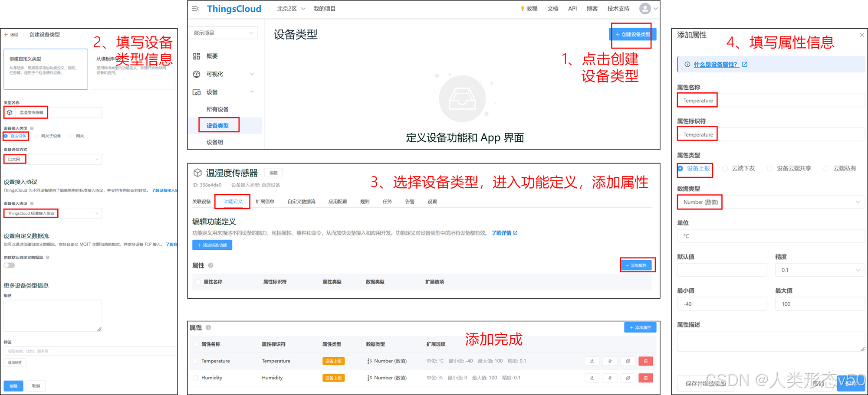Click the help icon beside completed 属性 list heading
The height and width of the screenshot is (395, 868).
pos(208,327)
